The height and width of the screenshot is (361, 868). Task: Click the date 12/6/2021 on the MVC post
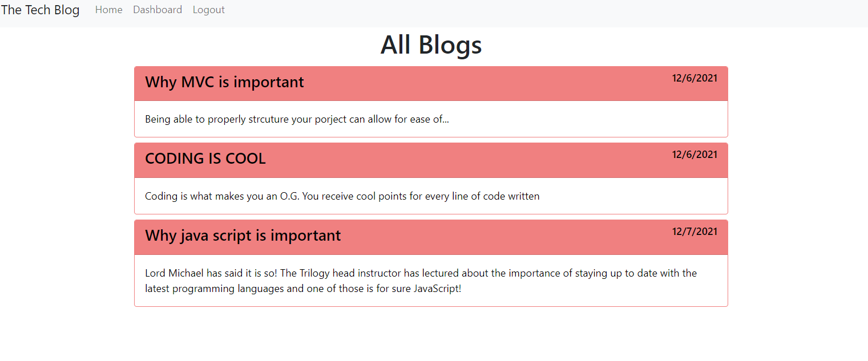(695, 78)
